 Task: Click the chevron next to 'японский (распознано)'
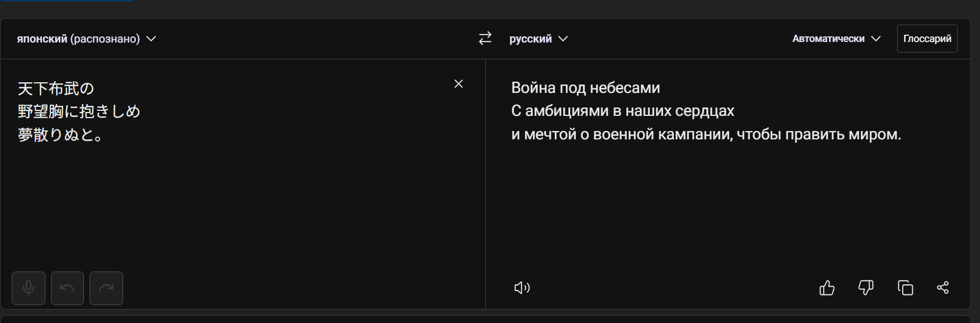tap(151, 39)
